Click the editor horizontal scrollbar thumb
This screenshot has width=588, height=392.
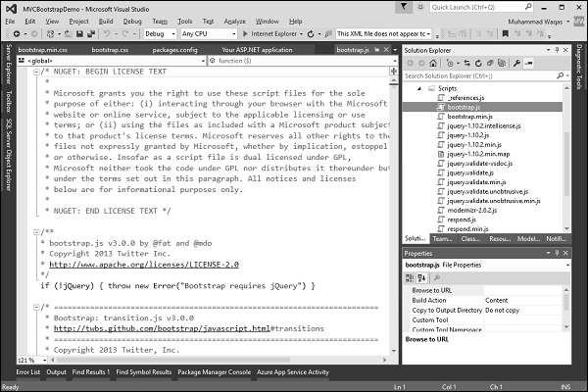pos(173,360)
